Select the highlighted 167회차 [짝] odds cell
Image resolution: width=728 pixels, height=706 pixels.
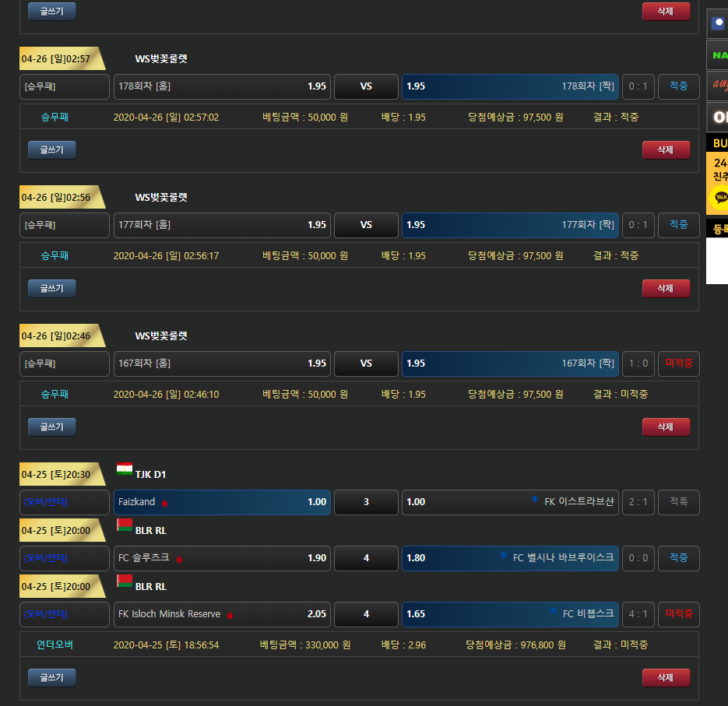pos(510,364)
